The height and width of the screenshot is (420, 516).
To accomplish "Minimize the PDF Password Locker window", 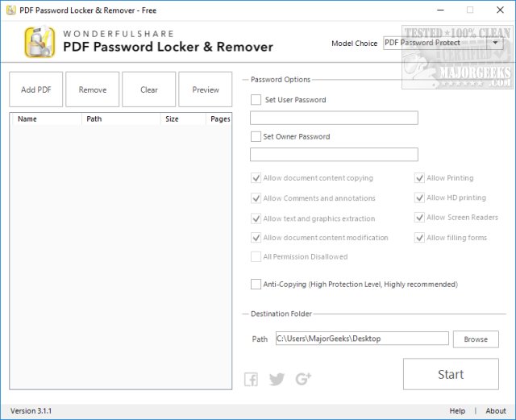I will [440, 10].
